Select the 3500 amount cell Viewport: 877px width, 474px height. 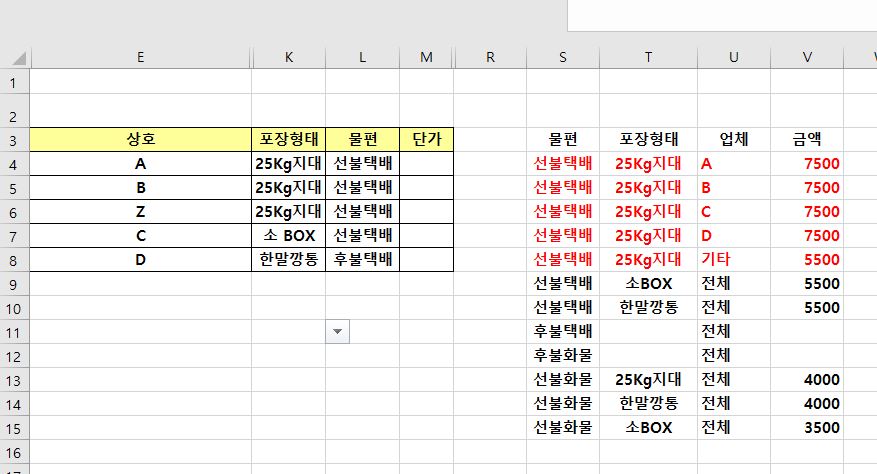(x=807, y=427)
